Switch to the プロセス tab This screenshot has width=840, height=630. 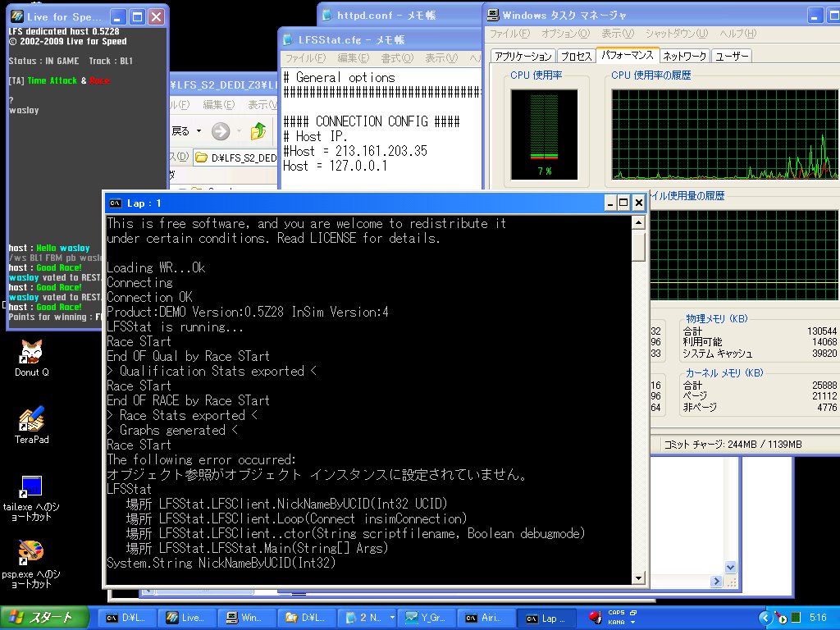coord(576,57)
